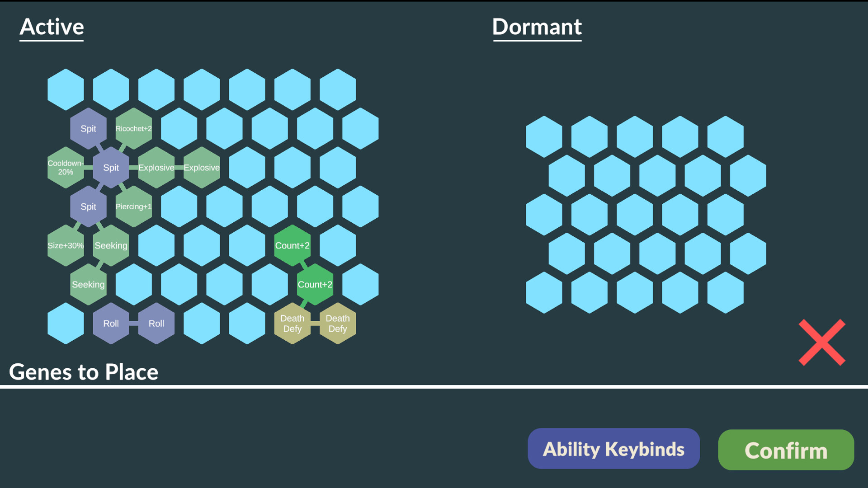Select the Cooldown-20% gene hexagon
The width and height of the screenshot is (868, 488).
[66, 168]
